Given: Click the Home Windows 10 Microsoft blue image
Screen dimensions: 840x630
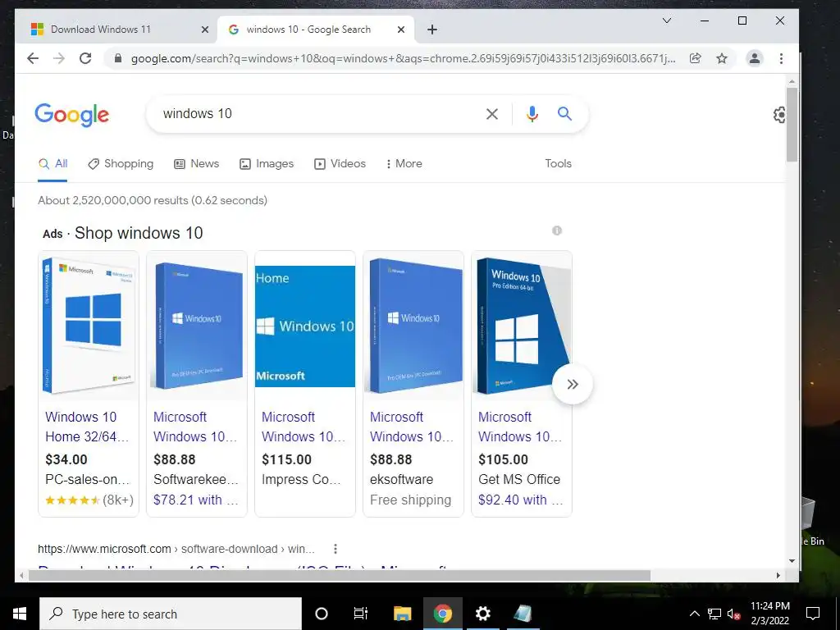Looking at the screenshot, I should (305, 326).
